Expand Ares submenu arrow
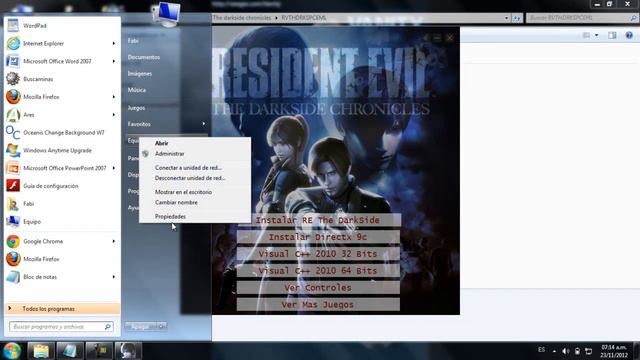Viewport: 640px width, 360px height. 113,115
